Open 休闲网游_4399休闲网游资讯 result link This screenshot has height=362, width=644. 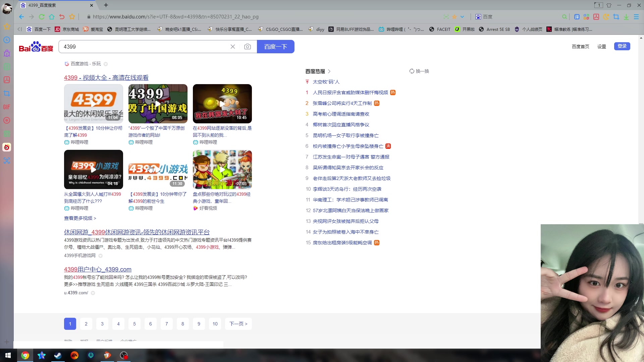coord(137,232)
